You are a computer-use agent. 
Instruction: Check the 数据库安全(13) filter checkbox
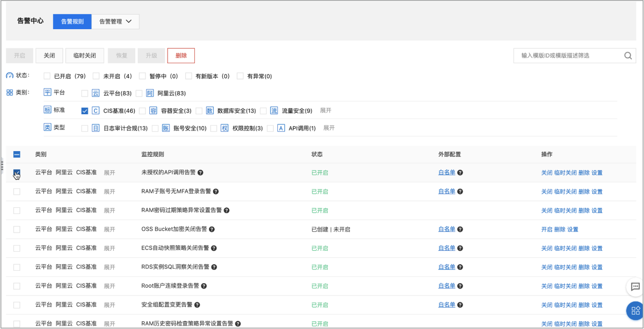click(x=199, y=111)
